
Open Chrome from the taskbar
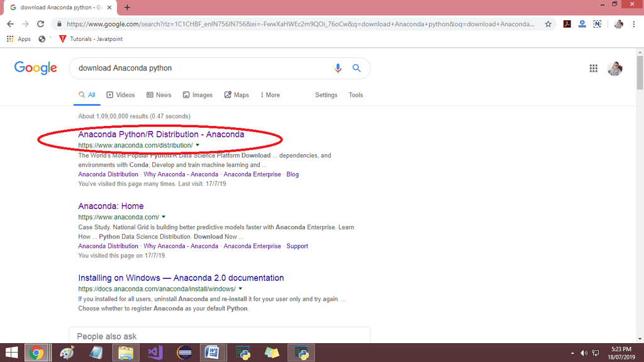[x=37, y=353]
